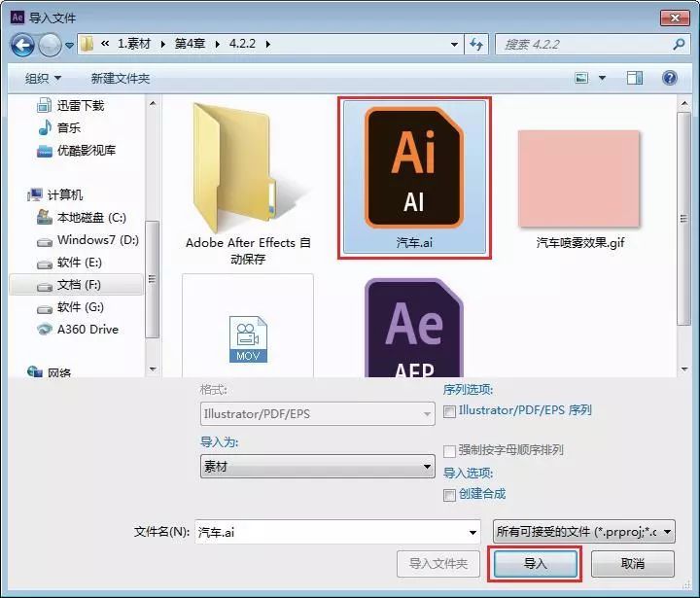Click sidebar scrollbar down arrow
Viewport: 700px width, 598px height.
(x=153, y=369)
